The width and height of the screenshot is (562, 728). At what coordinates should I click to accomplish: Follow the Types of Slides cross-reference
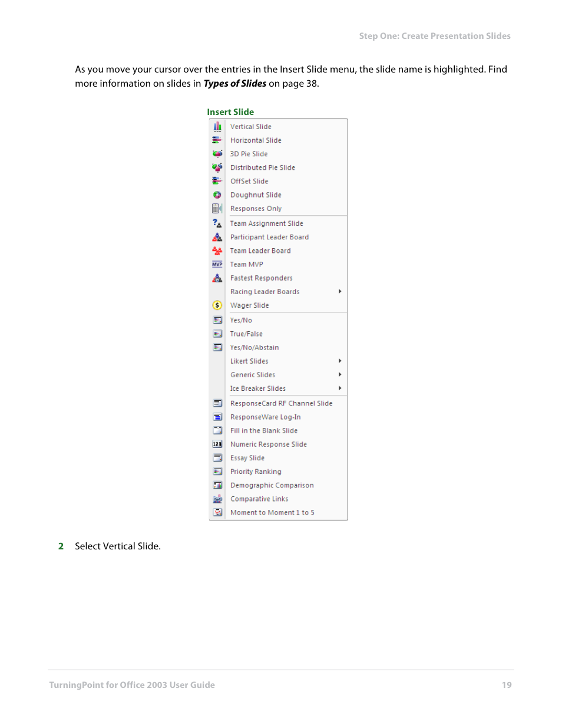tap(235, 84)
